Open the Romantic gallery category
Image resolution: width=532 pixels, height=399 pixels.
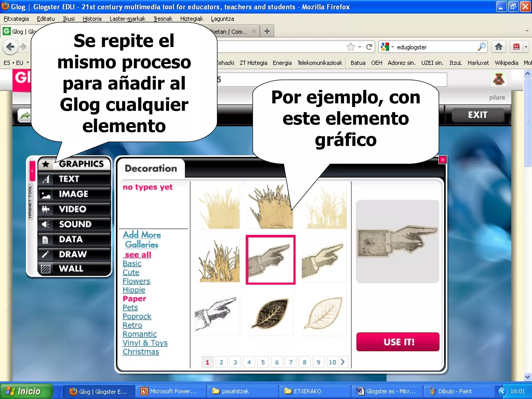140,334
